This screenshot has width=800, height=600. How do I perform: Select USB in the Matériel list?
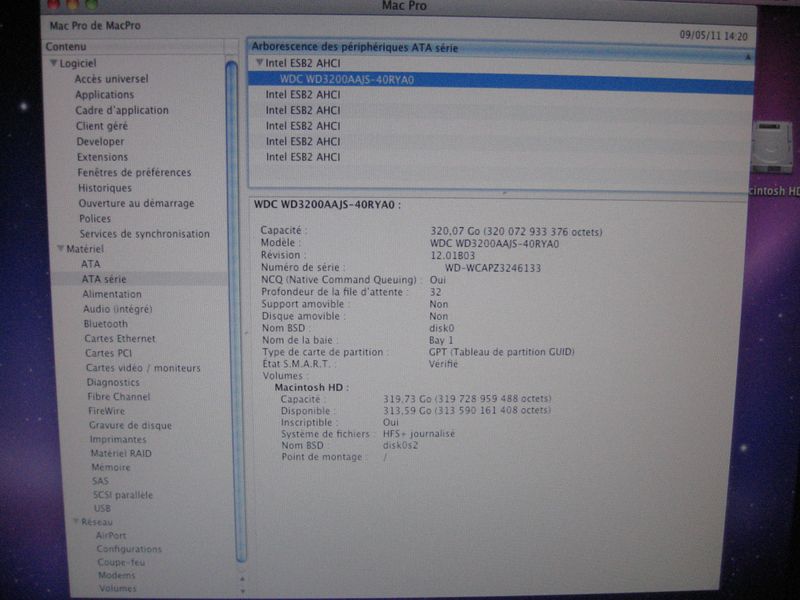coord(102,508)
